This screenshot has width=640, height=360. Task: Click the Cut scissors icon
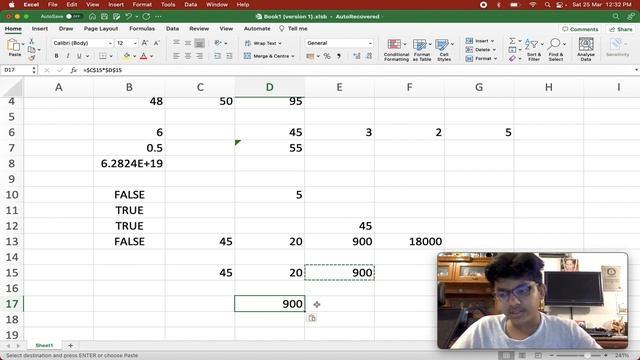tap(31, 41)
